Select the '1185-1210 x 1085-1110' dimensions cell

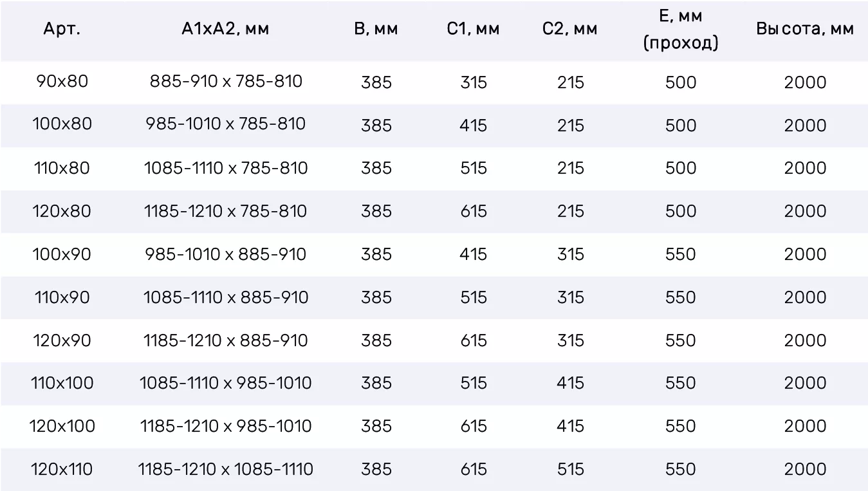tap(226, 469)
